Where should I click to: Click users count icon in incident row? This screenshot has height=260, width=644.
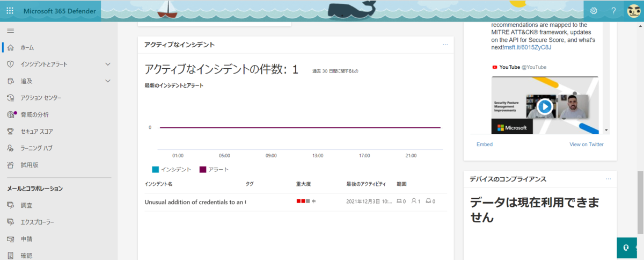(x=414, y=201)
